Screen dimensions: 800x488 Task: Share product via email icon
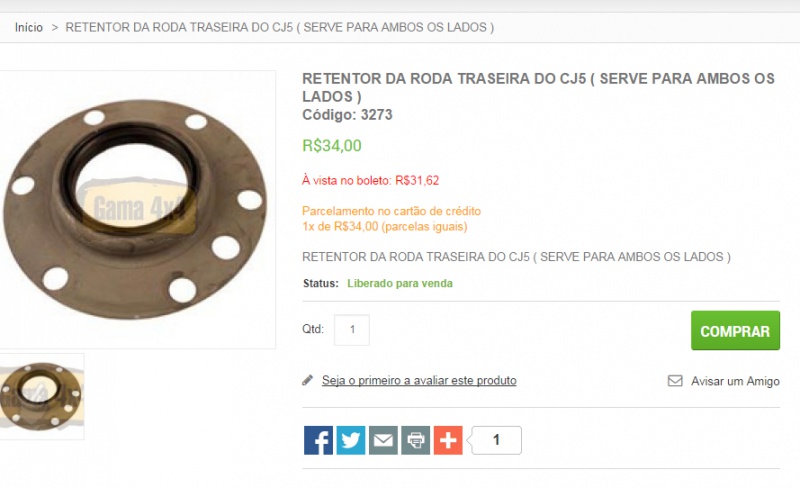point(383,440)
